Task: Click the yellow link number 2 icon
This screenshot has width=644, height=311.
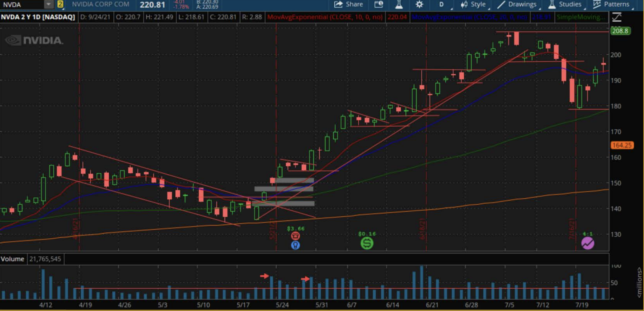Action: click(x=60, y=4)
